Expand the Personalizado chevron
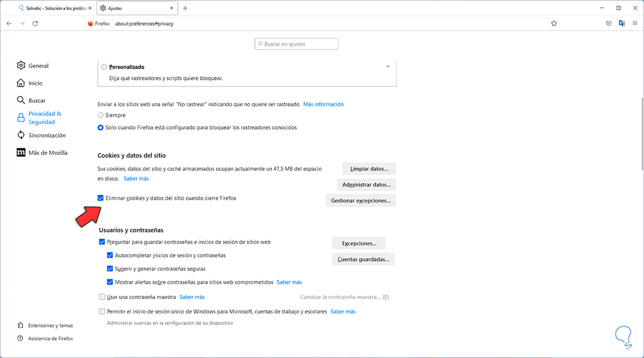The width and height of the screenshot is (644, 358). pos(387,66)
